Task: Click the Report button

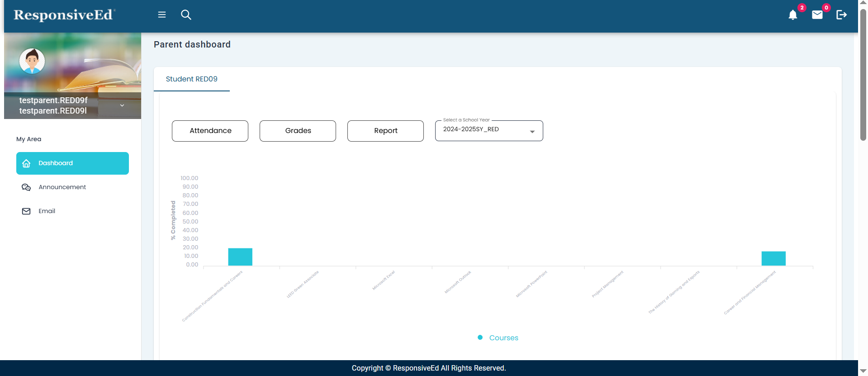Action: (x=385, y=131)
